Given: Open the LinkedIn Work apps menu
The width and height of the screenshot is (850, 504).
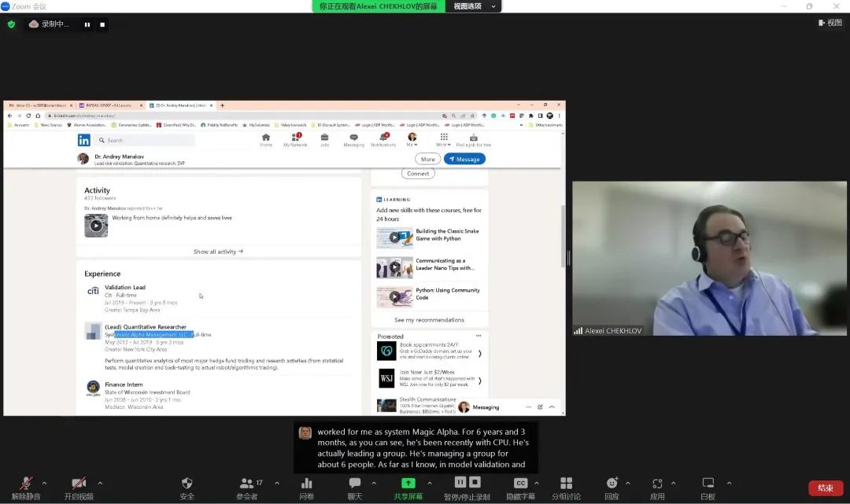Looking at the screenshot, I should 443,140.
